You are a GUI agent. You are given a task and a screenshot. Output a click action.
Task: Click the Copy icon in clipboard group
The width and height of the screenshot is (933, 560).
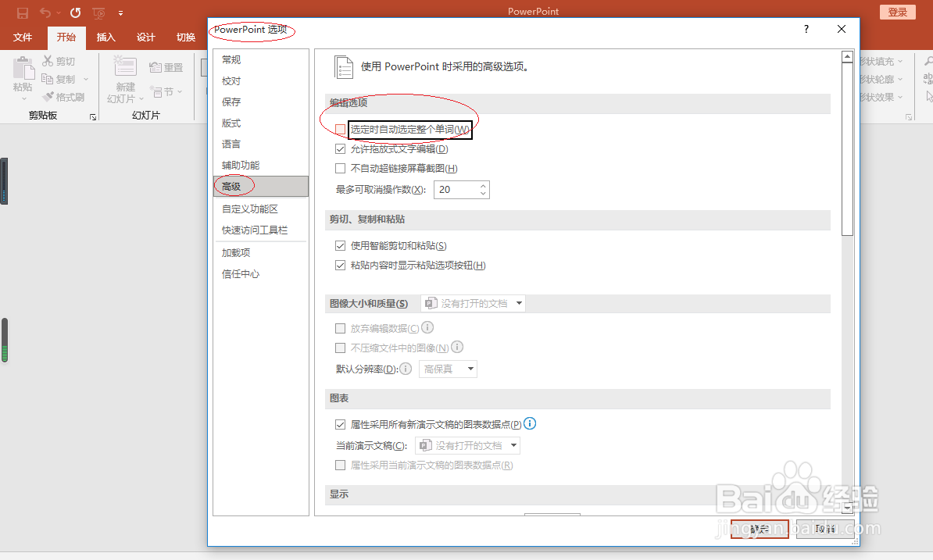(x=48, y=78)
